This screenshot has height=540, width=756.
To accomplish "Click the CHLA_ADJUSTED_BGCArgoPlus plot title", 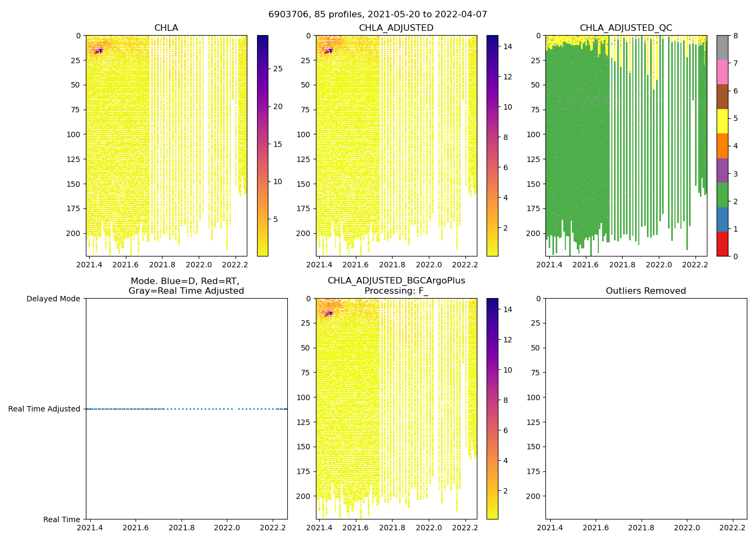I will pyautogui.click(x=396, y=281).
